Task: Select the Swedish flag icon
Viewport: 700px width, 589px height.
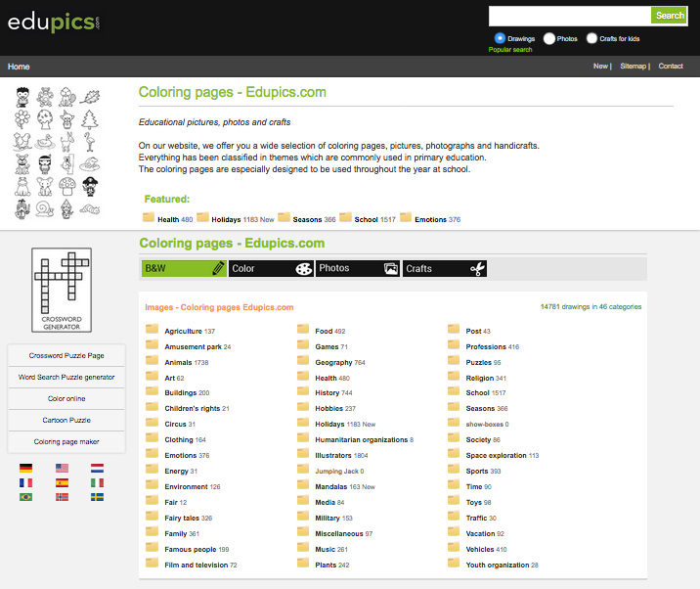Action: coord(98,497)
